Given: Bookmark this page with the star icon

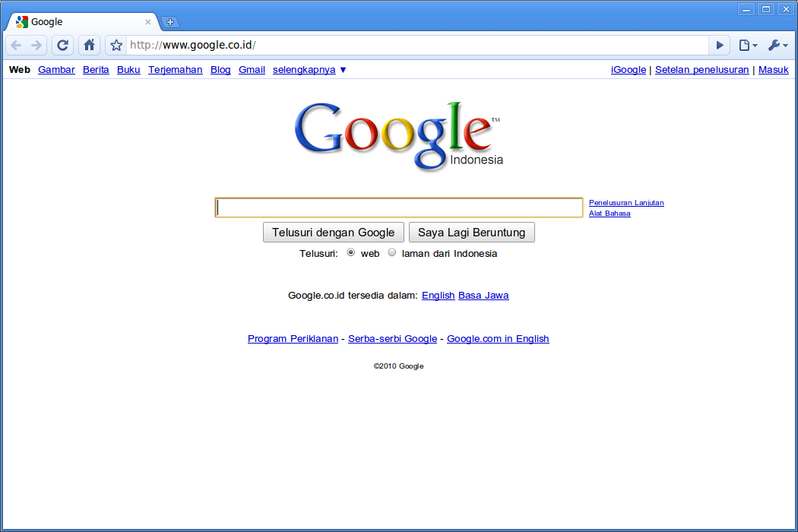Looking at the screenshot, I should coord(116,45).
